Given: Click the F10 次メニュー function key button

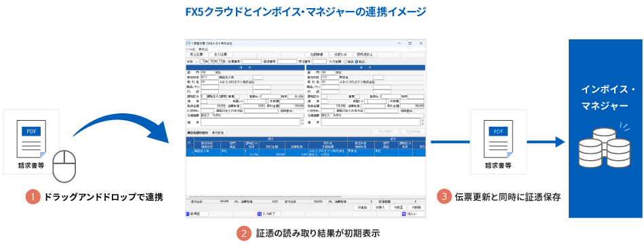Looking at the screenshot, I should click(414, 214).
